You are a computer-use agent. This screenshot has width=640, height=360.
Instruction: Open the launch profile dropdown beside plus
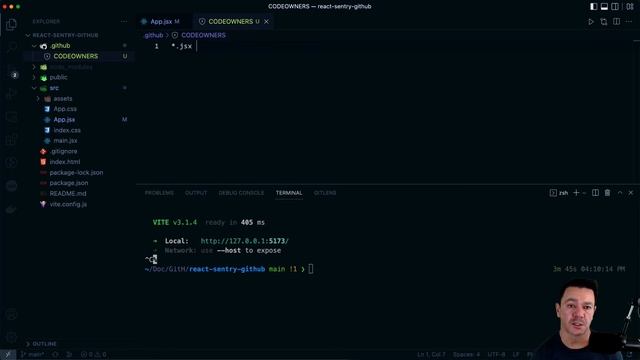(584, 193)
